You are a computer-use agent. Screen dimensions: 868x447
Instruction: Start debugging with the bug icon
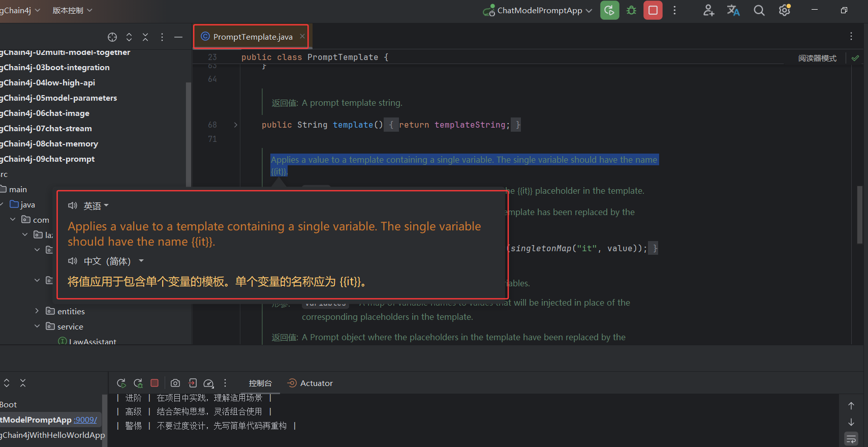point(631,10)
